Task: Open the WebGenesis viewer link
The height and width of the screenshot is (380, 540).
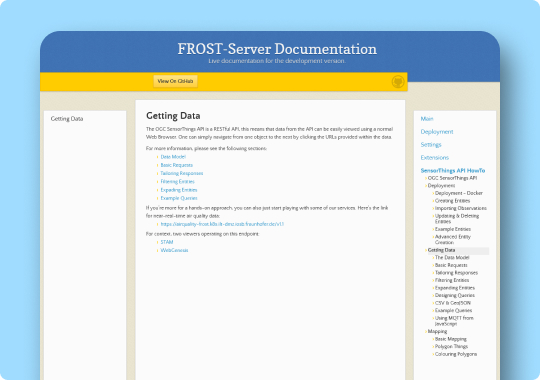Action: (x=174, y=250)
